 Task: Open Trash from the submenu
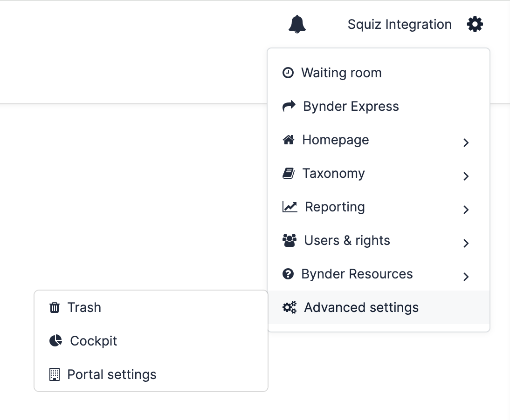click(151, 307)
